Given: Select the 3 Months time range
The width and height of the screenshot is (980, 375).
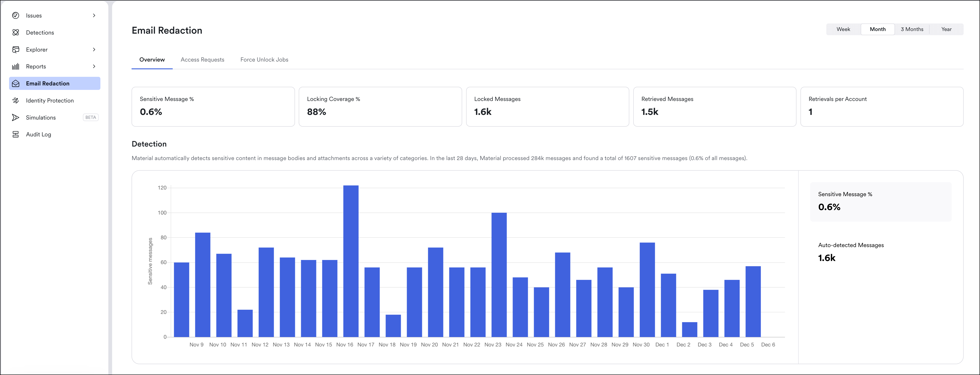Looking at the screenshot, I should tap(912, 29).
